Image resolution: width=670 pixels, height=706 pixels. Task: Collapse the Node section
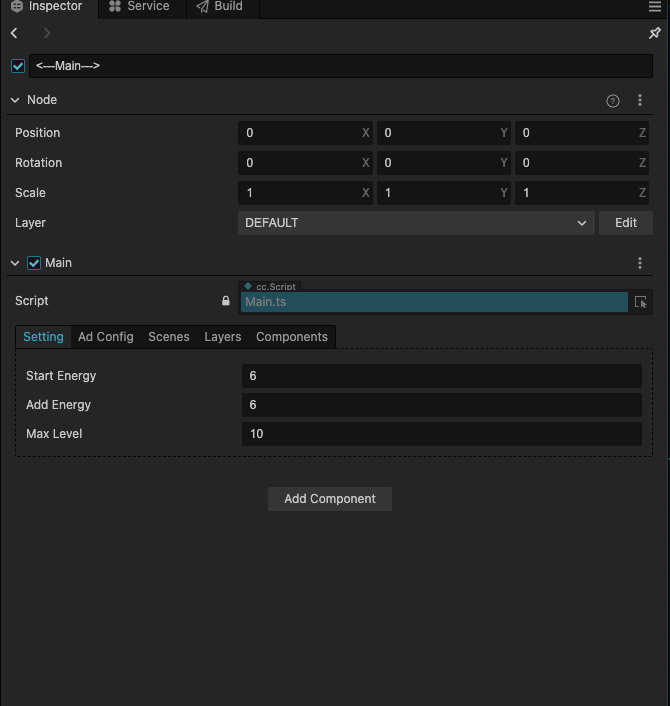(15, 100)
